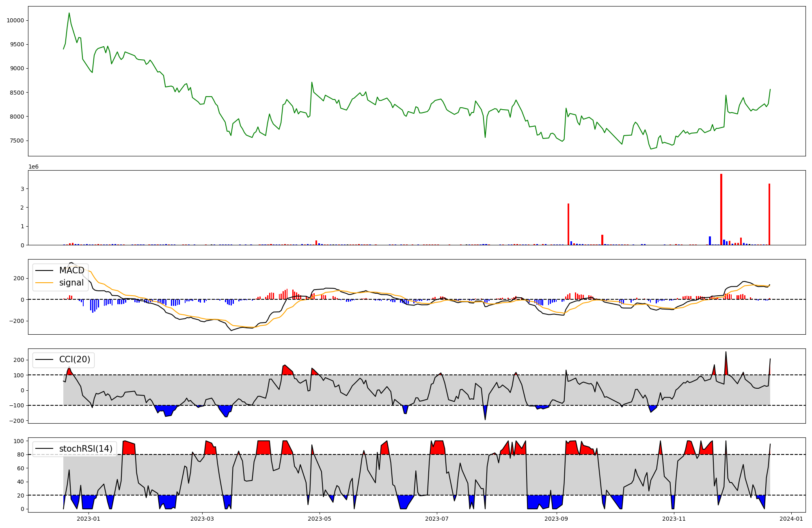
Task: Click the 10000 price axis tick label
Action: click(x=15, y=20)
